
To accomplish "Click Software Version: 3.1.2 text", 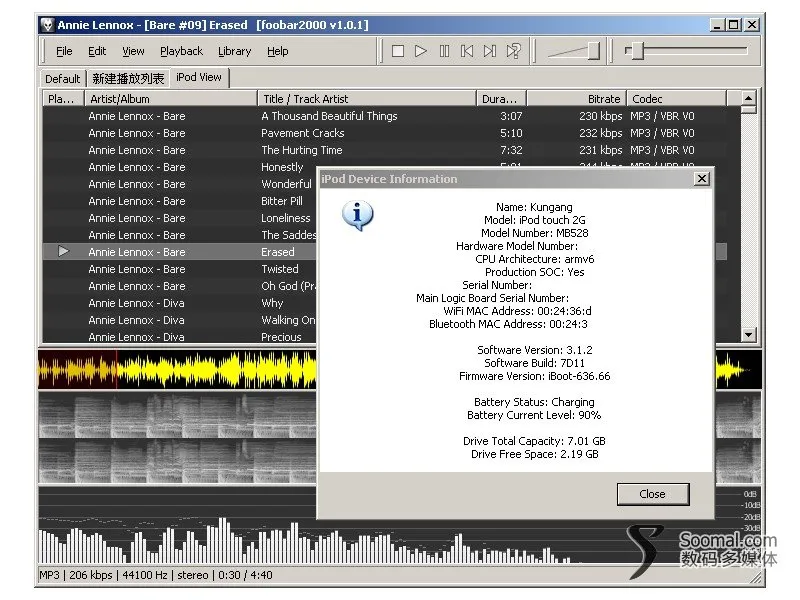I will pyautogui.click(x=535, y=350).
